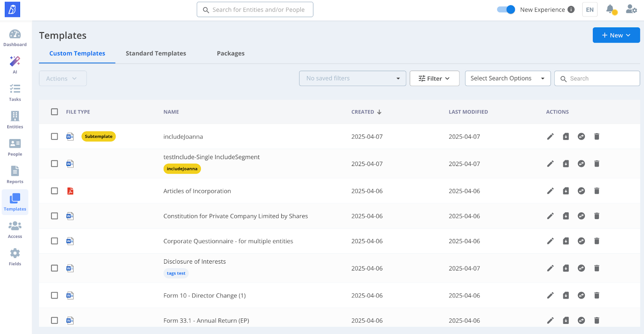The height and width of the screenshot is (334, 644).
Task: Download Corporate Questionnaire template
Action: click(566, 241)
